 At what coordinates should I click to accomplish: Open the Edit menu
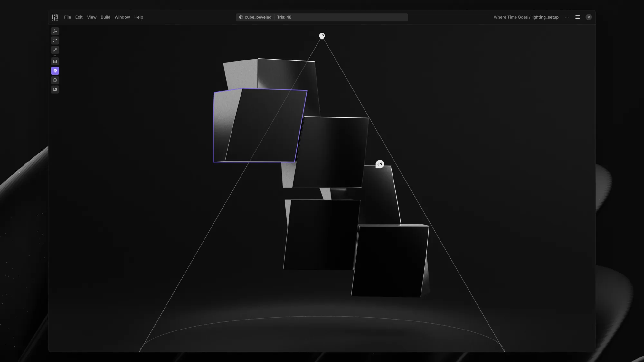point(79,17)
